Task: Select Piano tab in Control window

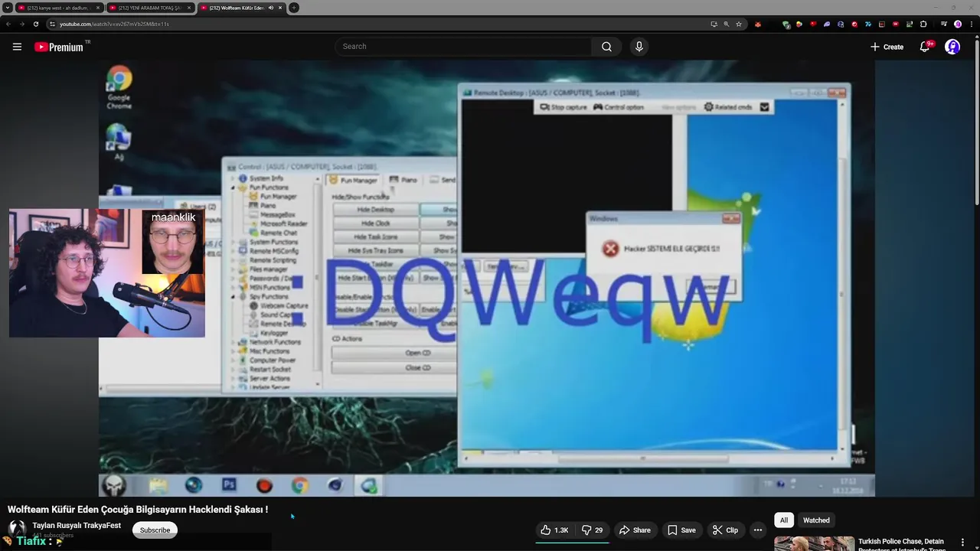Action: 403,180
